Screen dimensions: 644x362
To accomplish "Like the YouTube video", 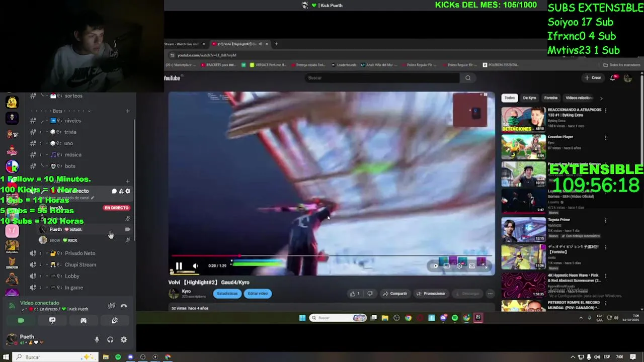I will coord(355,294).
